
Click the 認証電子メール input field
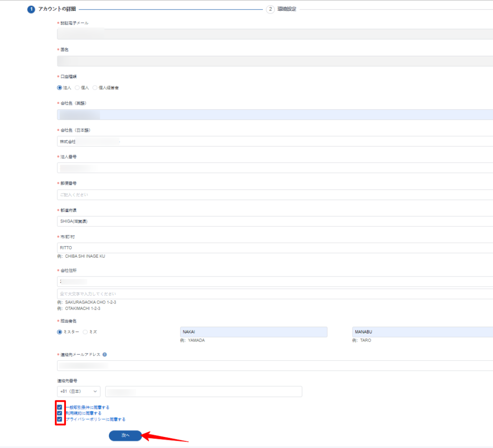275,34
